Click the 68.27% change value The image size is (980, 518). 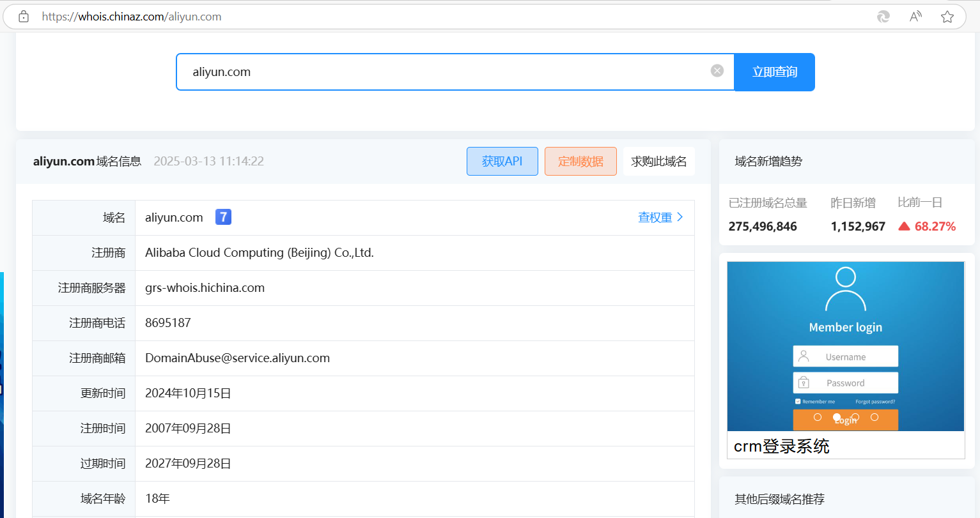[935, 226]
